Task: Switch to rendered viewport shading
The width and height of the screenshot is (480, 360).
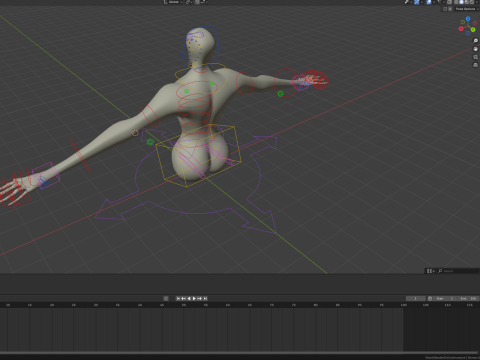Action: coord(472,2)
